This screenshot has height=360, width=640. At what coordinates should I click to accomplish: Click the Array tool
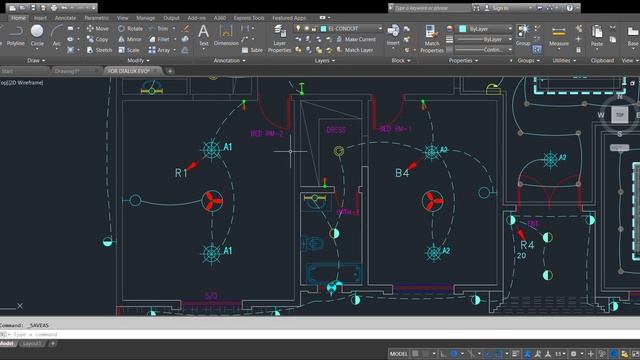(x=160, y=50)
